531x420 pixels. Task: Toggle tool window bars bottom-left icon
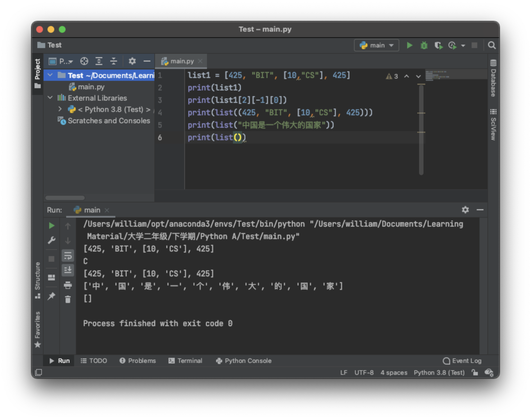tap(39, 373)
